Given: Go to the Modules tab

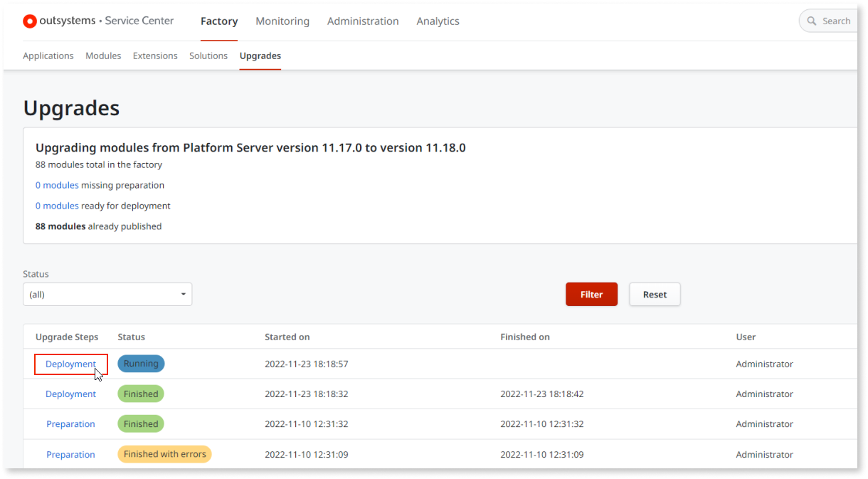Looking at the screenshot, I should (x=103, y=56).
